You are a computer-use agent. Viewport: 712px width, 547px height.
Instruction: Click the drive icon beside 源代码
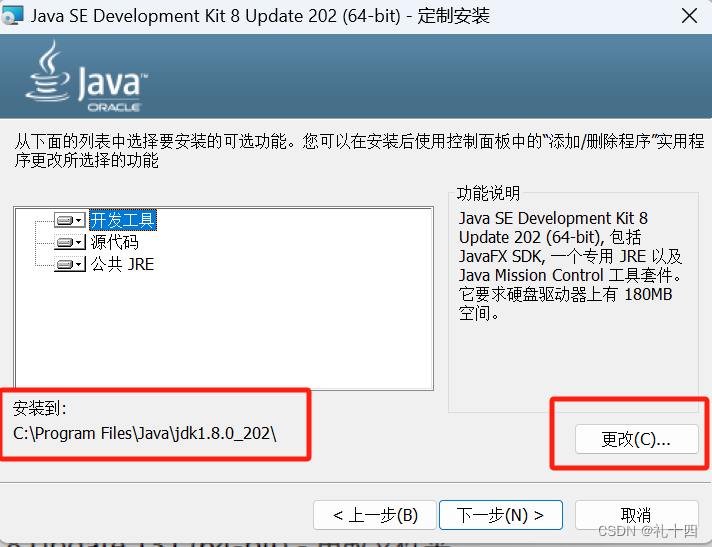64,242
